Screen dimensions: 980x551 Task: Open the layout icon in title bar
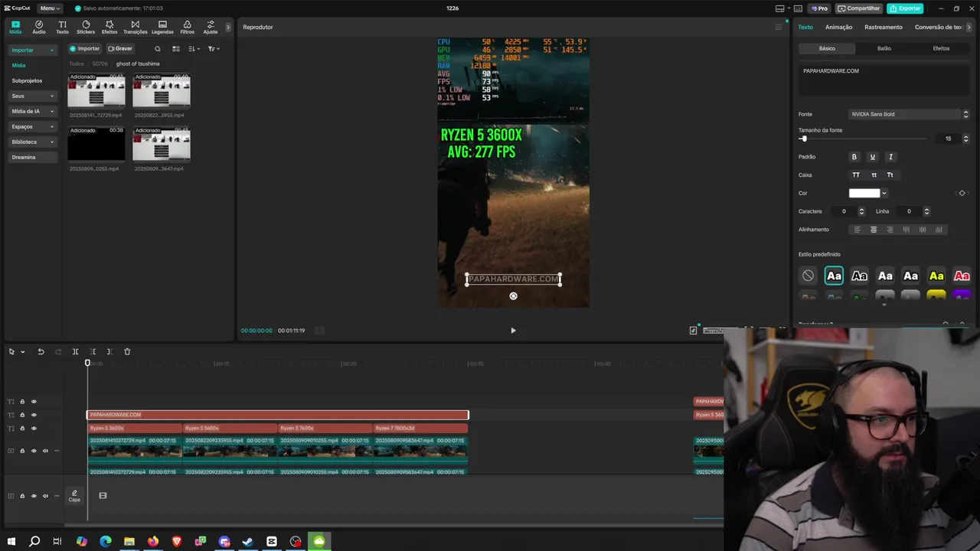[780, 8]
